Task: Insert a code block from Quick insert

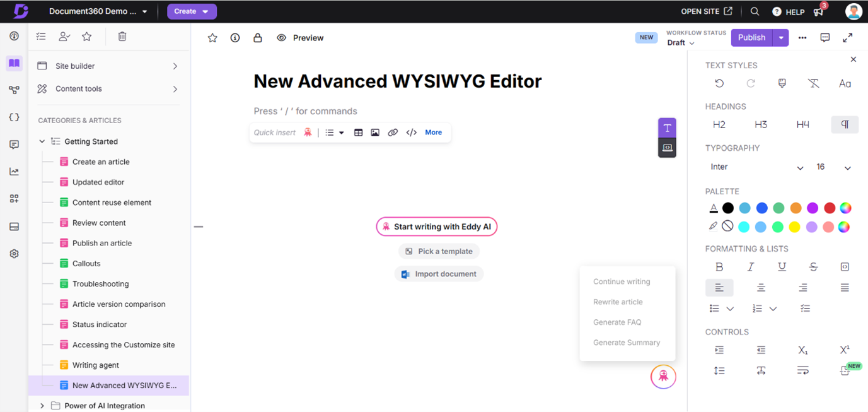Action: (x=412, y=132)
